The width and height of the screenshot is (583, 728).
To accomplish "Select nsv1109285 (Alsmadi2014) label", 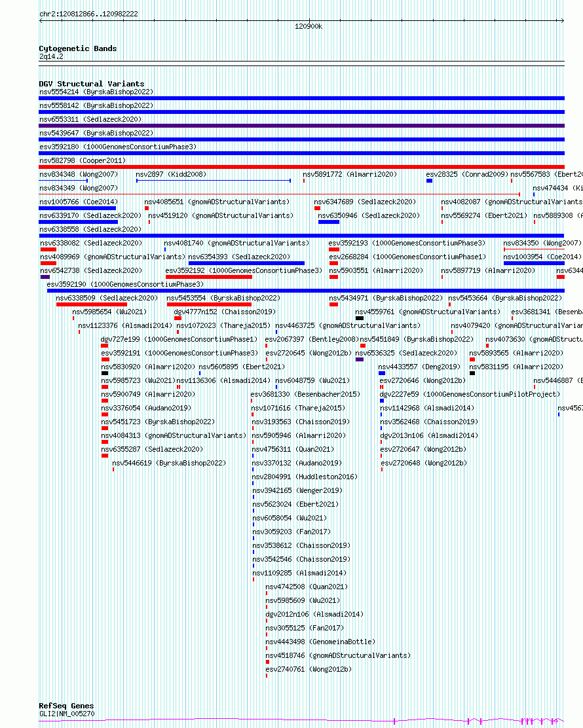I will point(299,573).
